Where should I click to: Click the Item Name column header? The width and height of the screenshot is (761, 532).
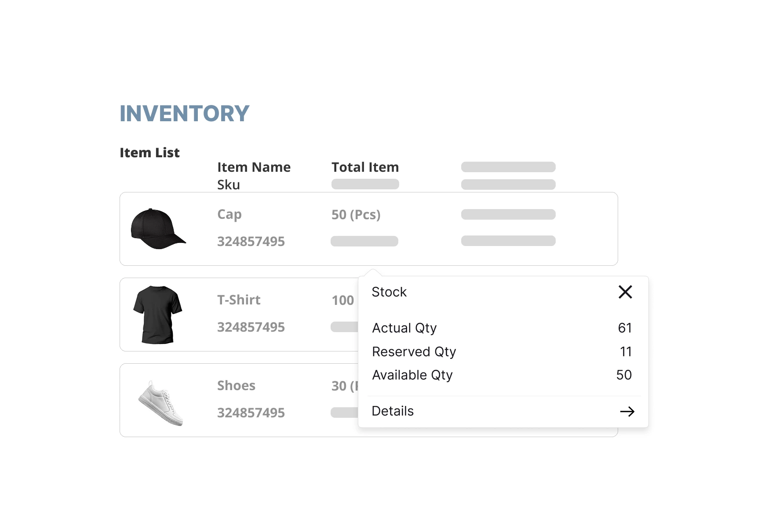(254, 167)
